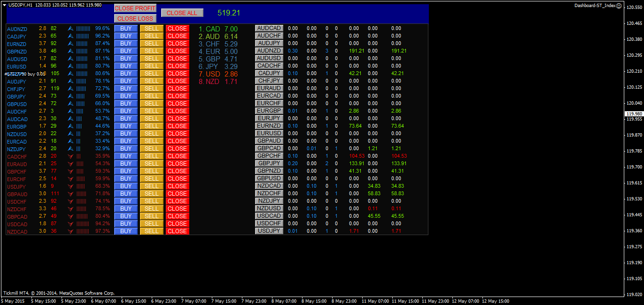Click CLOSE in the AUDJPY row
Image resolution: width=644 pixels, height=305 pixels.
pyautogui.click(x=178, y=81)
